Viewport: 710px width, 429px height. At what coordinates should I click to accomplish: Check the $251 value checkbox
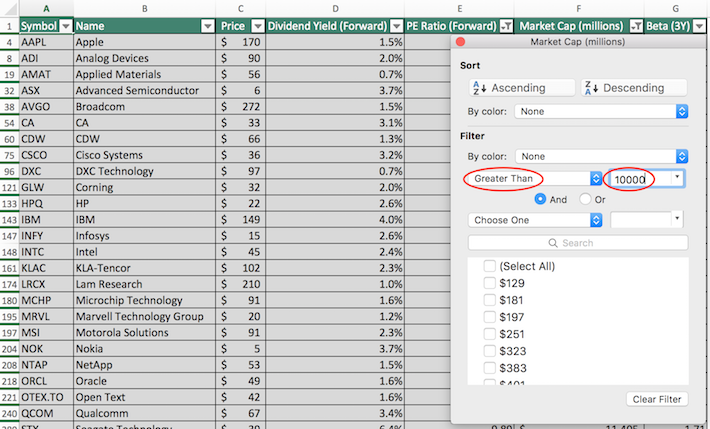point(490,334)
